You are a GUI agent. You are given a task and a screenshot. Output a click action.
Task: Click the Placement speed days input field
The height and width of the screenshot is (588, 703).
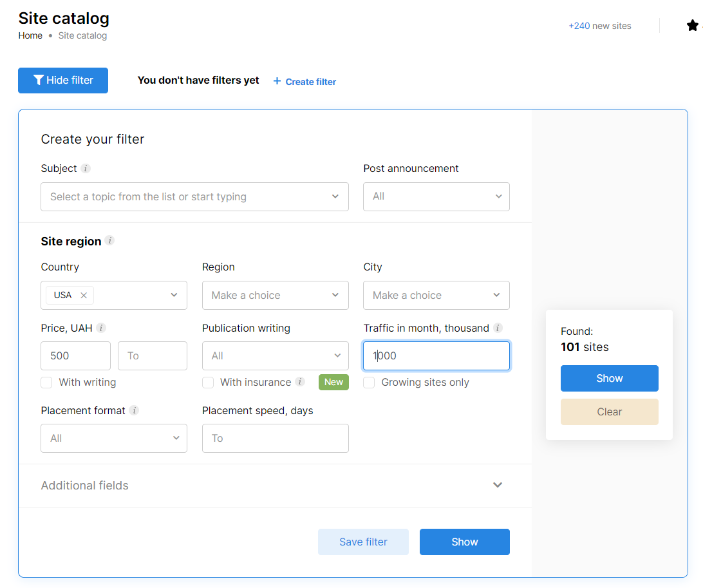click(x=275, y=438)
